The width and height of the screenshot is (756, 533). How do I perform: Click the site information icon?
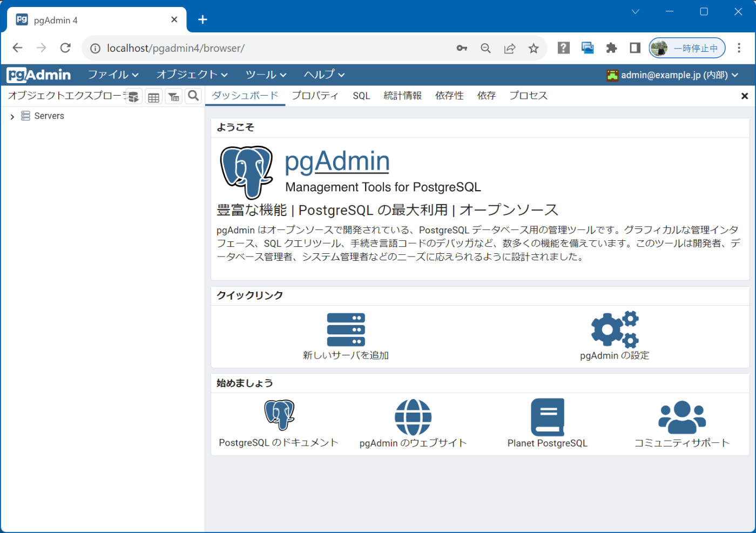pyautogui.click(x=95, y=49)
